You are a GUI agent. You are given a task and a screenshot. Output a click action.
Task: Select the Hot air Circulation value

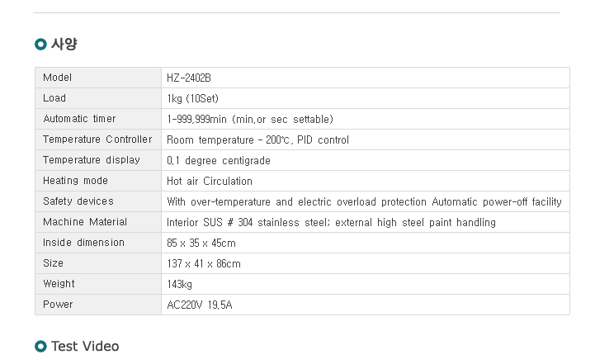coord(210,181)
